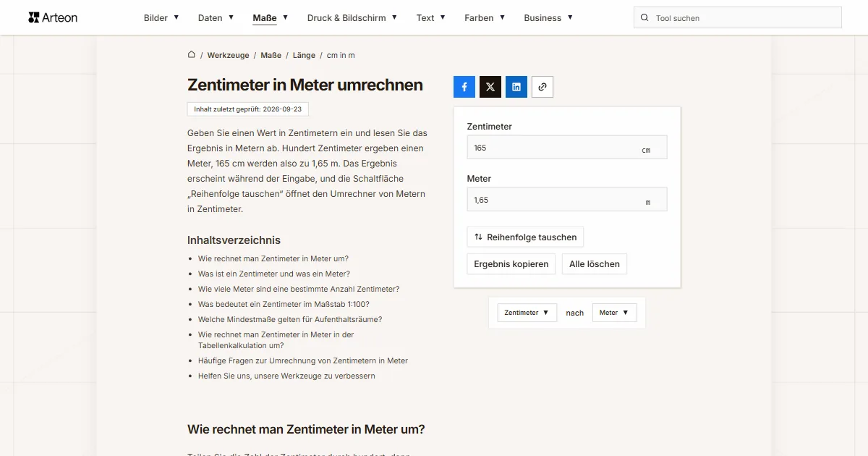Open the Meter target unit dropdown
868x456 pixels.
(614, 313)
